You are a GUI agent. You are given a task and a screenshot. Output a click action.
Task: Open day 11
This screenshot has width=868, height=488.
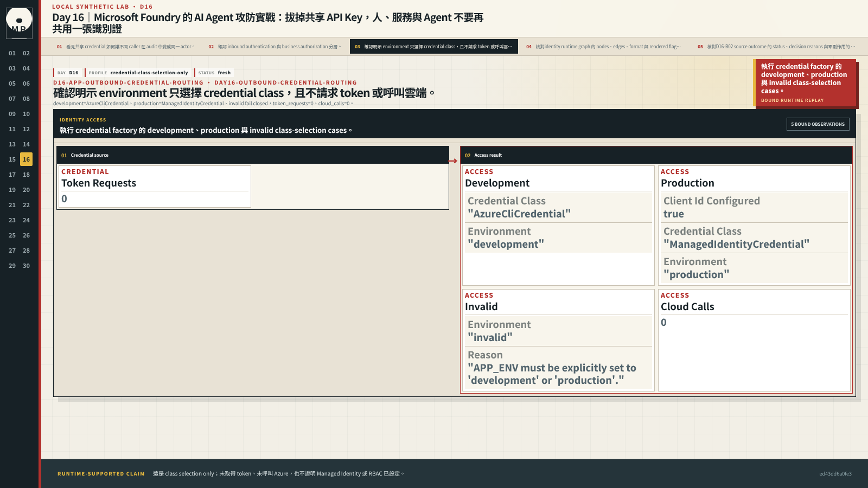click(12, 129)
